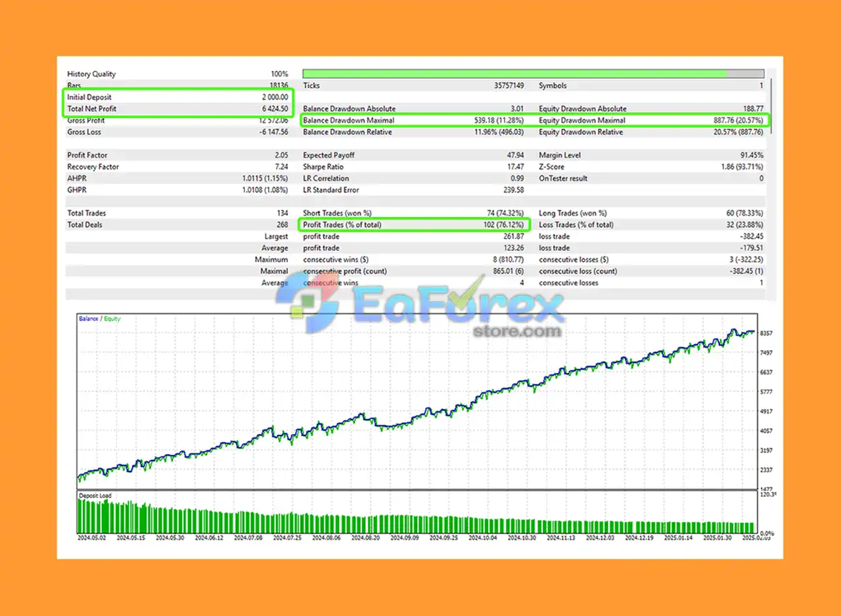Click the Total Trades value 134
841x616 pixels.
point(283,213)
